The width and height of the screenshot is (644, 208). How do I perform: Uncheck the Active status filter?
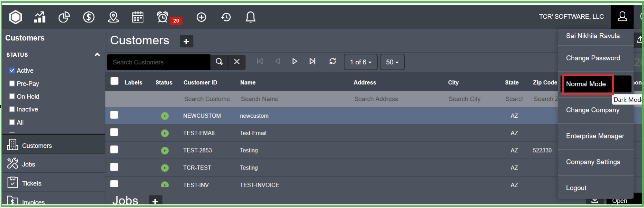(12, 71)
